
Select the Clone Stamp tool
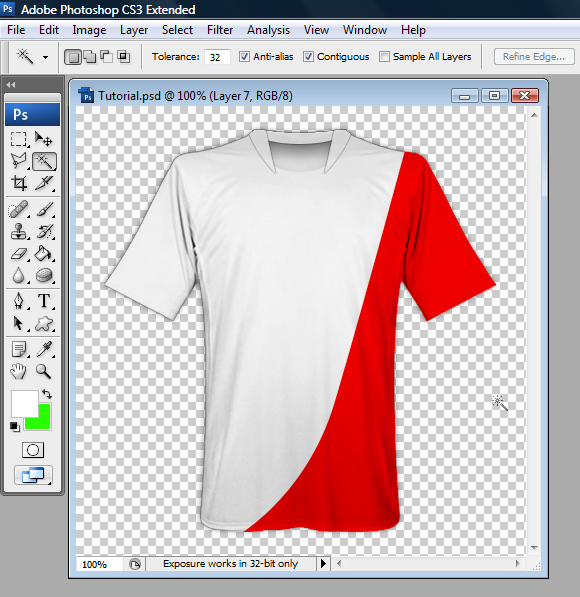(x=19, y=231)
